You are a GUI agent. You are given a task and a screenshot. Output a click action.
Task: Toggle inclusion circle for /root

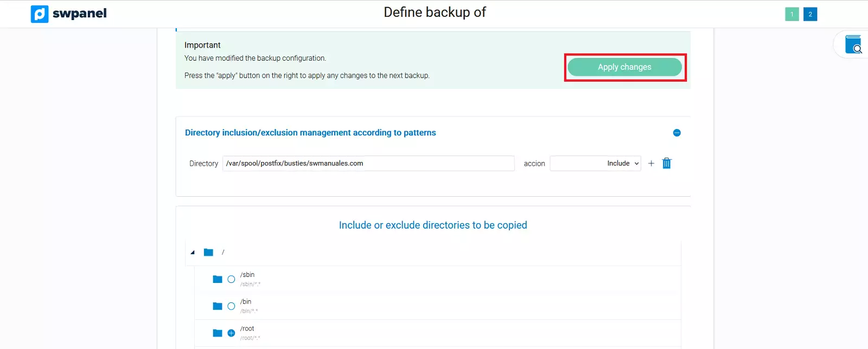[x=231, y=333]
